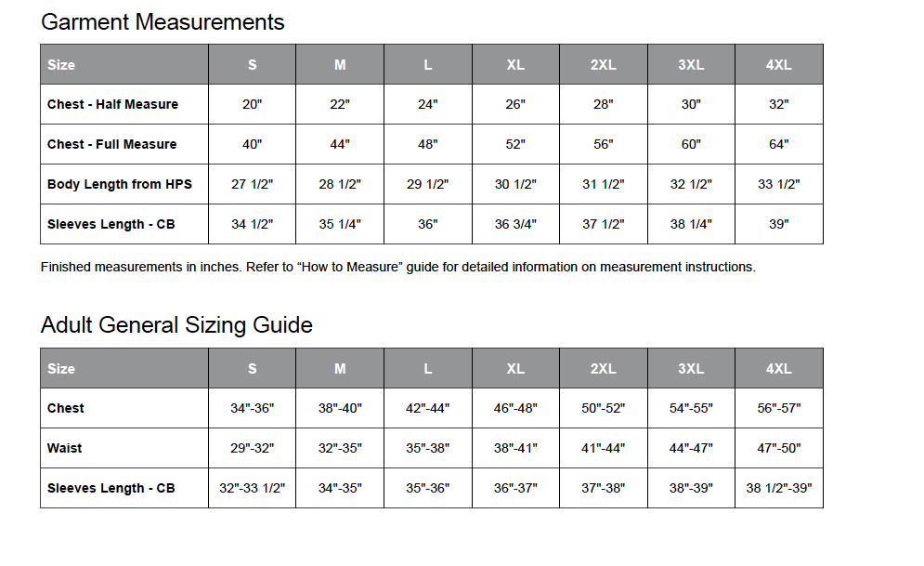Select the 29"-32" waist cell
924x566 pixels.
[252, 448]
